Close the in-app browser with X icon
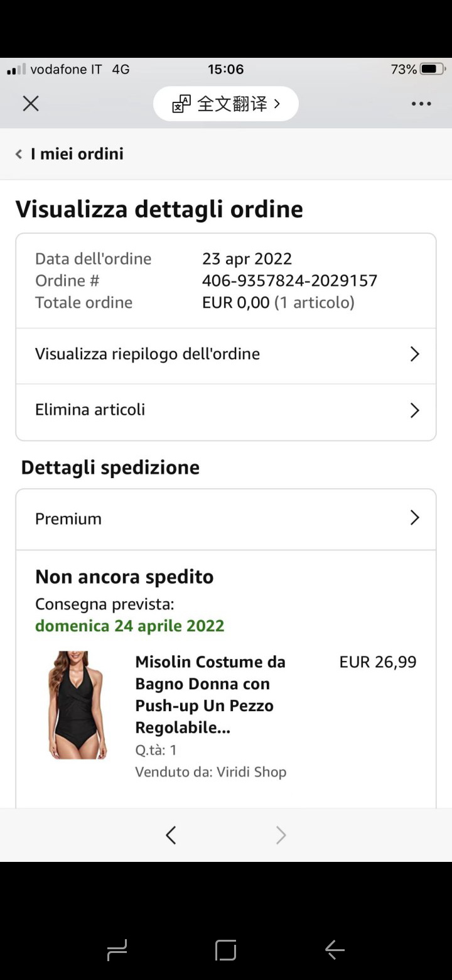This screenshot has width=452, height=980. (31, 104)
